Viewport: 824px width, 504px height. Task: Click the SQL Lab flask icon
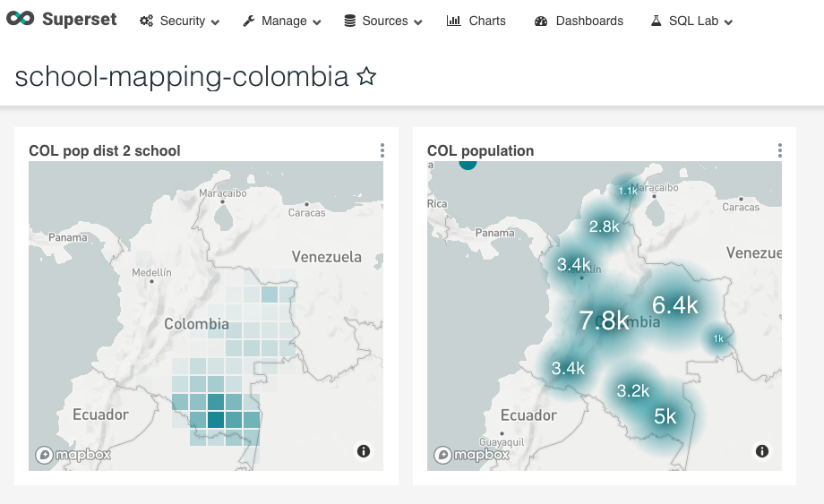(656, 21)
